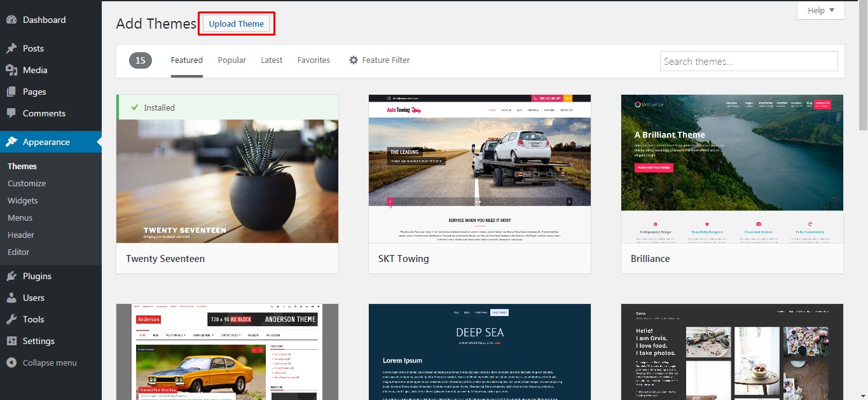Click the search themes field

[748, 60]
